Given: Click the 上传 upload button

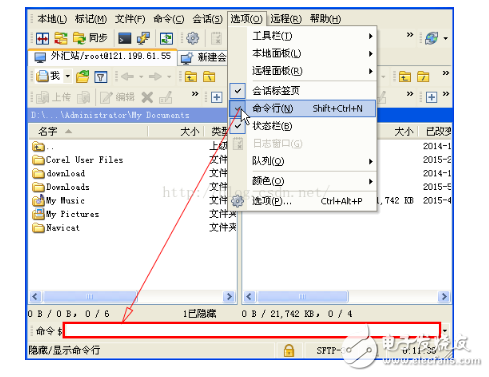Looking at the screenshot, I should pos(54,97).
